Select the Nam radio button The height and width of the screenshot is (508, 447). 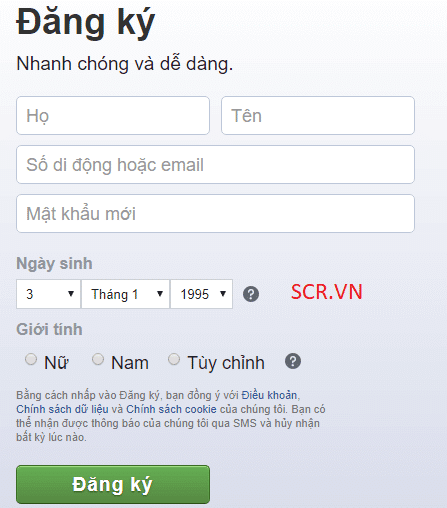pyautogui.click(x=98, y=359)
